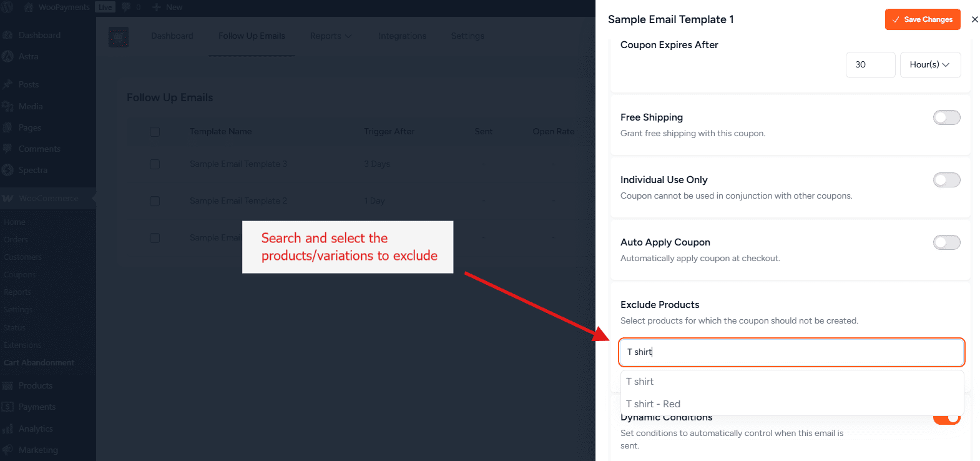
Task: Open the Integrations tab
Action: click(402, 36)
